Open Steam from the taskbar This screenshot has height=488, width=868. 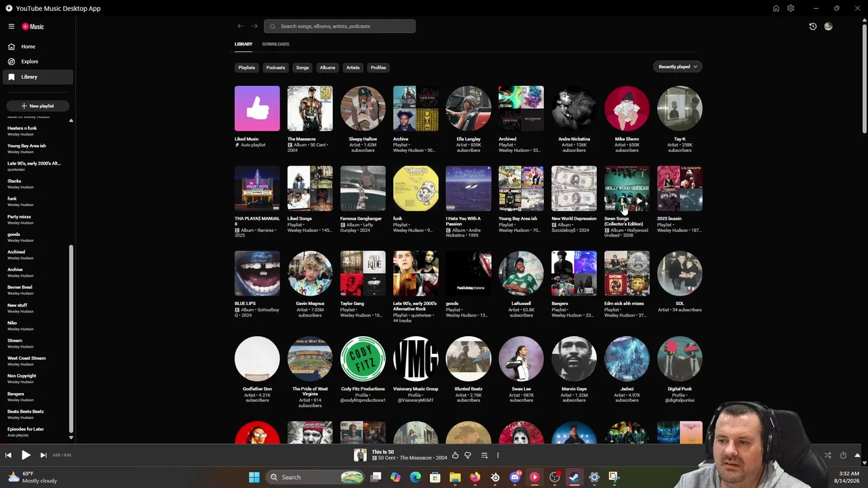tap(574, 477)
